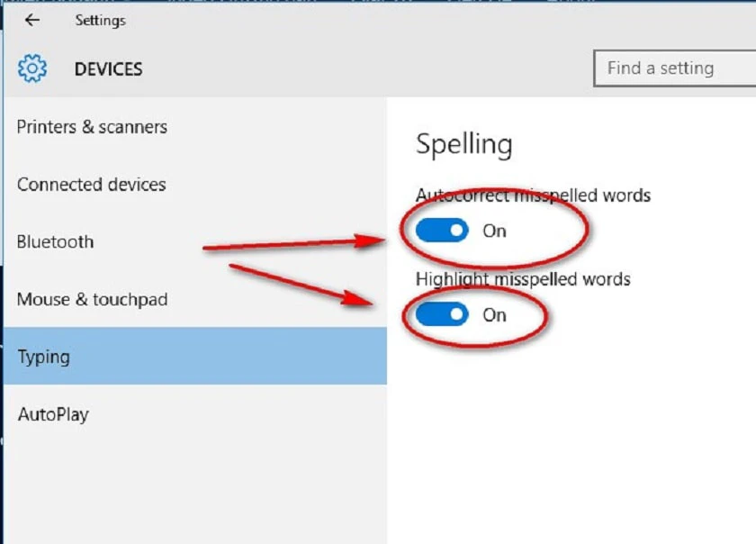The image size is (756, 544).
Task: Go back using the arrow icon
Action: click(x=32, y=21)
